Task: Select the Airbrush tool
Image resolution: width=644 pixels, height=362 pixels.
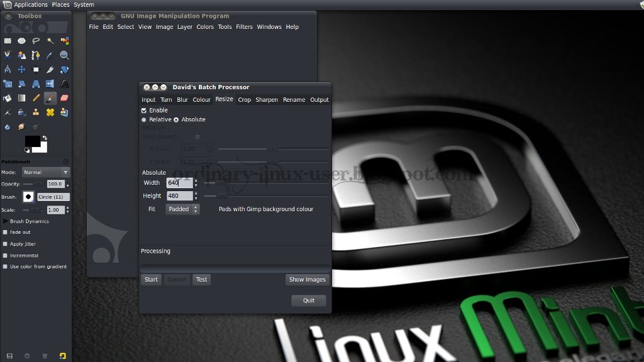Action: pos(8,112)
